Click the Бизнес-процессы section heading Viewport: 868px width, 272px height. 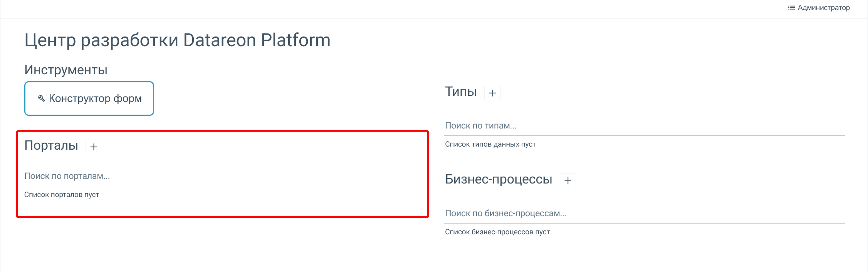(x=499, y=179)
